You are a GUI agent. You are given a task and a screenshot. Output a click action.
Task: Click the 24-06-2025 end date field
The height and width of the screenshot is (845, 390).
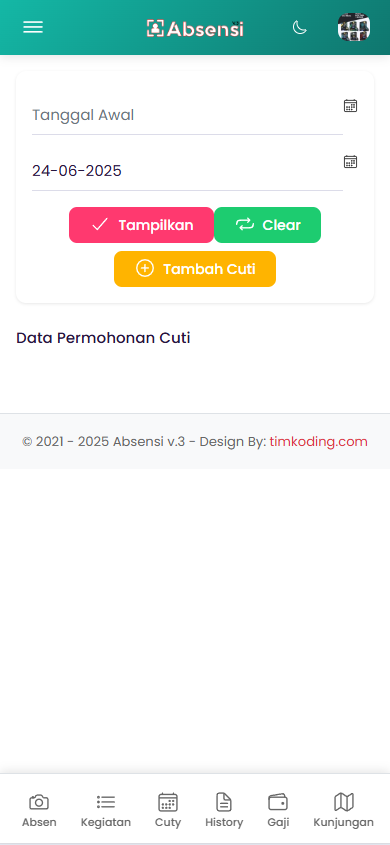[x=187, y=171]
